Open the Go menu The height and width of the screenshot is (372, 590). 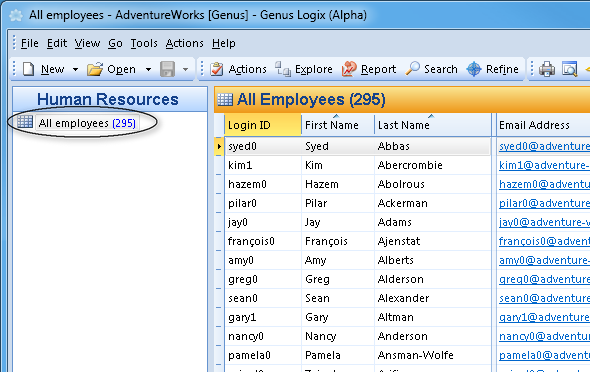click(x=115, y=44)
